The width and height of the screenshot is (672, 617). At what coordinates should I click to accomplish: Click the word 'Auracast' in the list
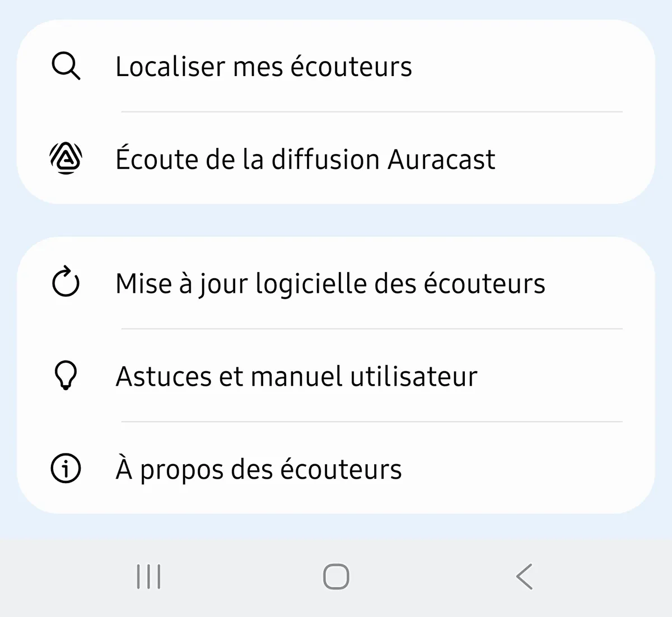pos(441,159)
